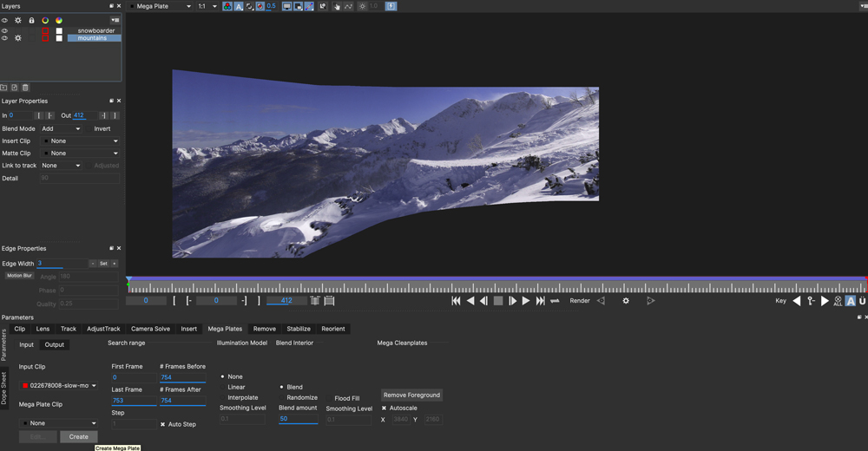Click the lightning bolt icon in the viewer toolbar
The height and width of the screenshot is (451, 868).
(x=391, y=6)
